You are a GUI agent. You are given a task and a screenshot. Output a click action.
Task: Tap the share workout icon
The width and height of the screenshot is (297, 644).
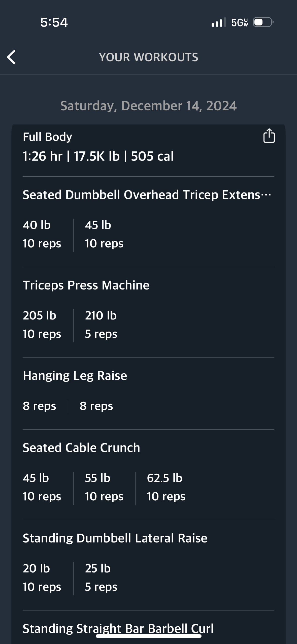(269, 136)
